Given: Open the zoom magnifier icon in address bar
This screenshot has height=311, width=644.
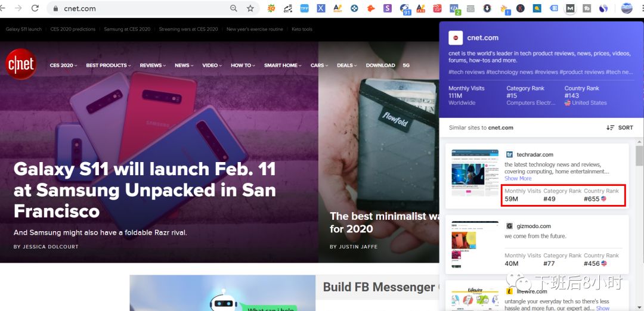Looking at the screenshot, I should (234, 8).
